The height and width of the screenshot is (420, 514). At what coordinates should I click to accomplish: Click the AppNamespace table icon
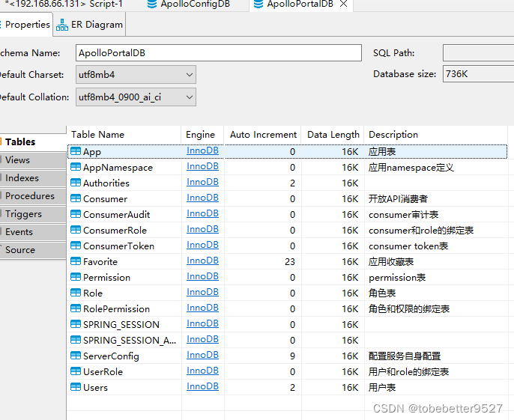click(76, 167)
